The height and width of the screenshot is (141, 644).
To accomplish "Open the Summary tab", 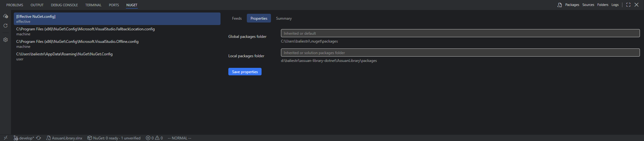I will coord(284,18).
